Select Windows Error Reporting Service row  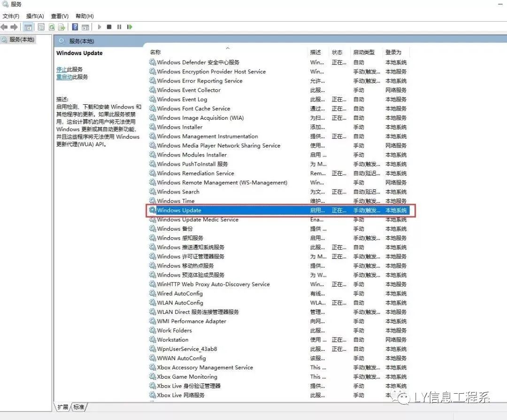[x=278, y=80]
